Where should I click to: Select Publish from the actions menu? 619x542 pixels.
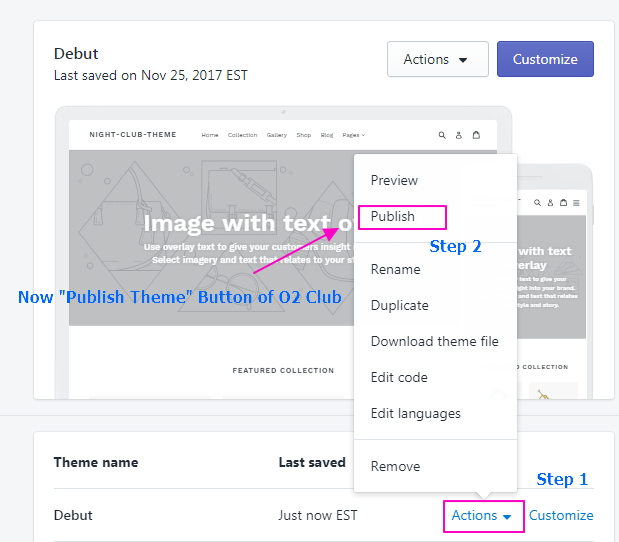pos(393,217)
